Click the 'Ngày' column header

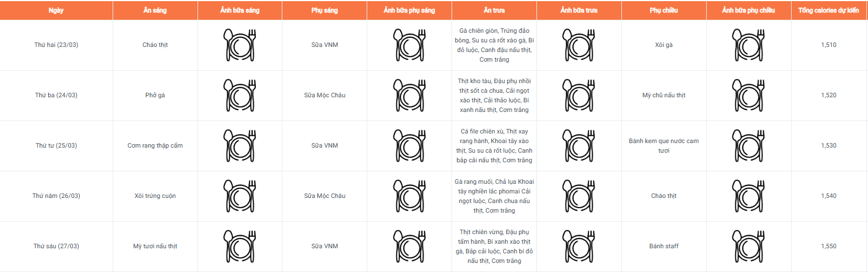click(56, 10)
